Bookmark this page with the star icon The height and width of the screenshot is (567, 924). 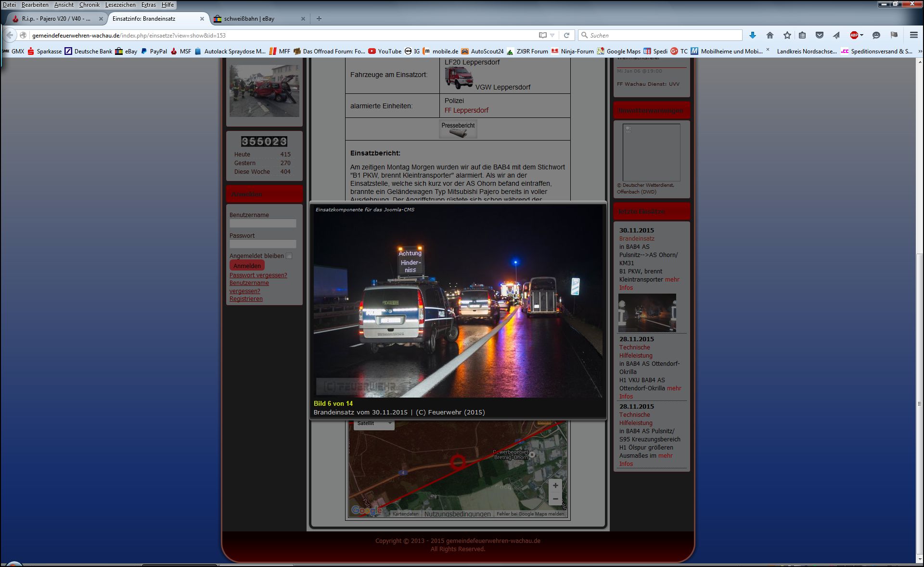(787, 35)
